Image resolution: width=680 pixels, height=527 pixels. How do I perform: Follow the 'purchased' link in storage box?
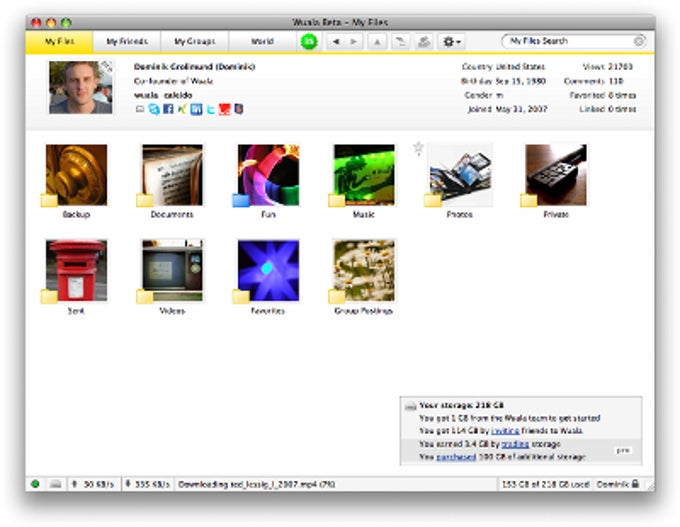pos(456,457)
